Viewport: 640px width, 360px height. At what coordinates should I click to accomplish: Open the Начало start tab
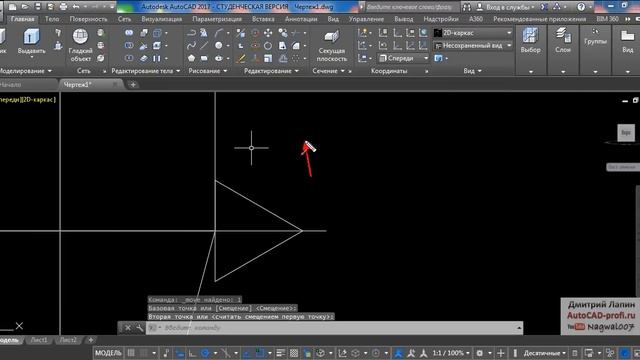[11, 85]
